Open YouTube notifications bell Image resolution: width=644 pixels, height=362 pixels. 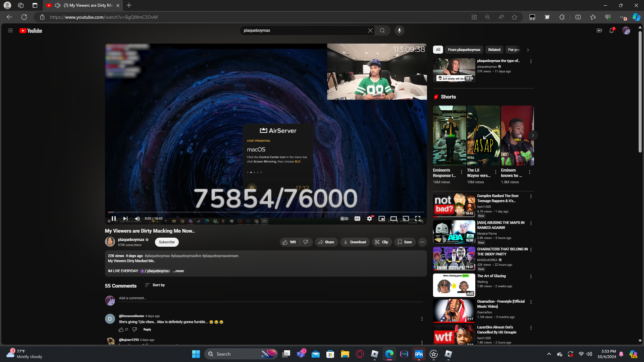point(611,31)
